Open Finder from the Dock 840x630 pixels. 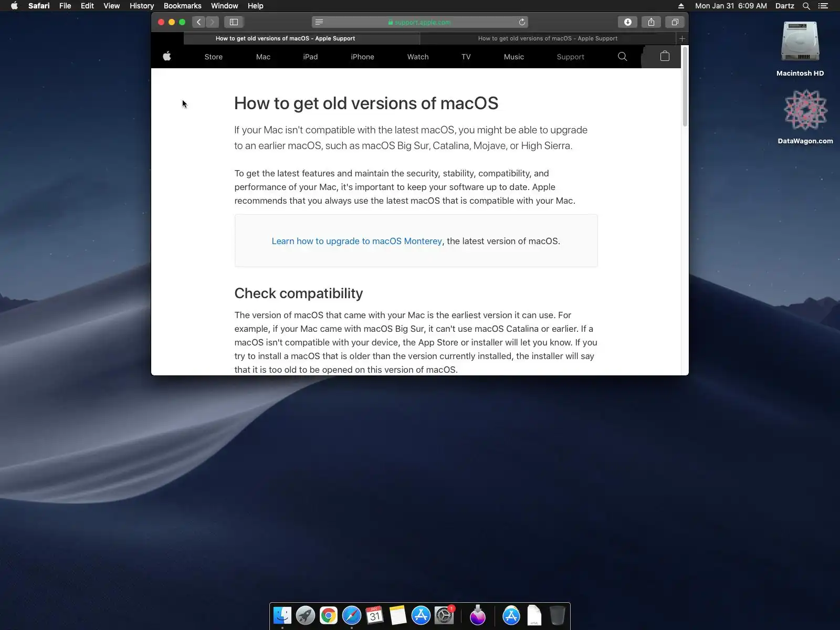coord(282,615)
